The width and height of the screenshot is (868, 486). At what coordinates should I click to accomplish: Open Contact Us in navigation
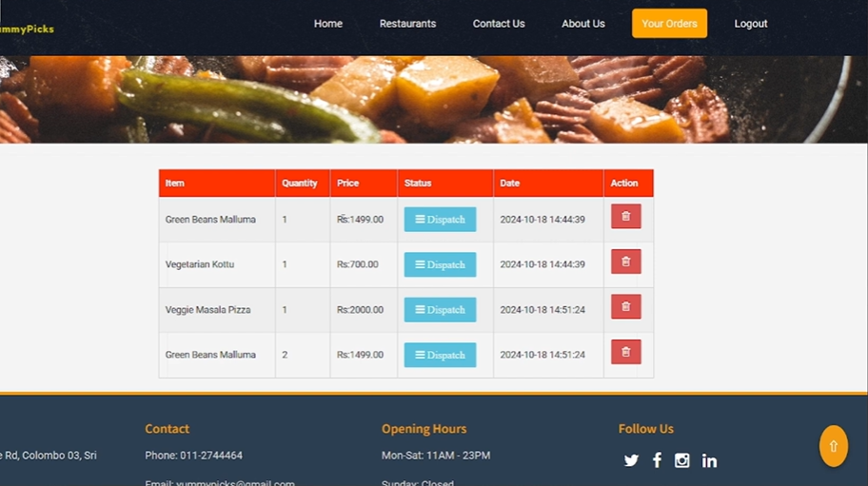(498, 24)
